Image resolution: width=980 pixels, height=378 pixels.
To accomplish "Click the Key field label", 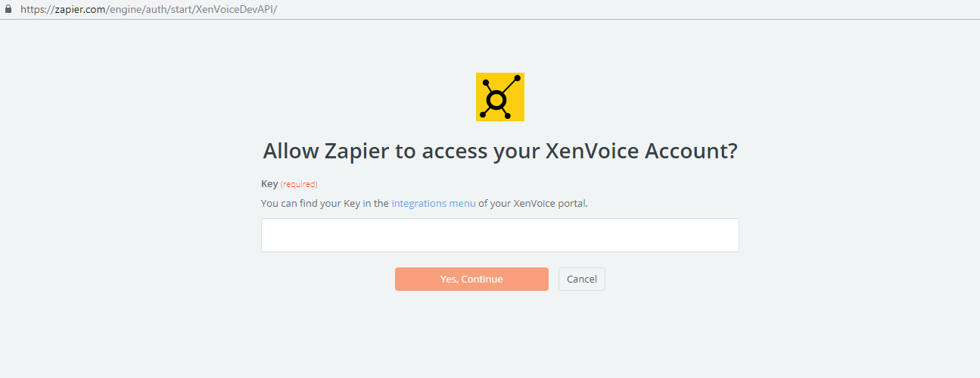I will point(269,184).
